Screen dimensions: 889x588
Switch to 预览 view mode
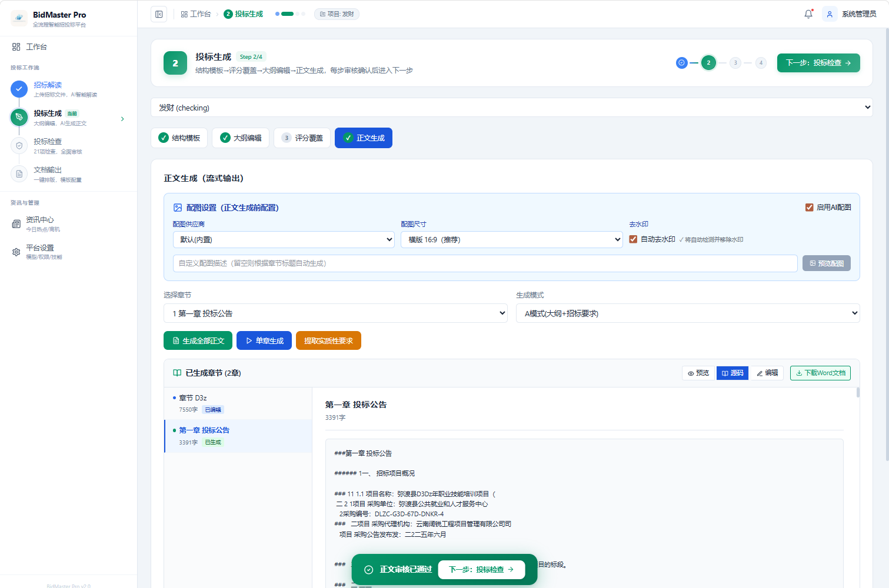pos(698,373)
